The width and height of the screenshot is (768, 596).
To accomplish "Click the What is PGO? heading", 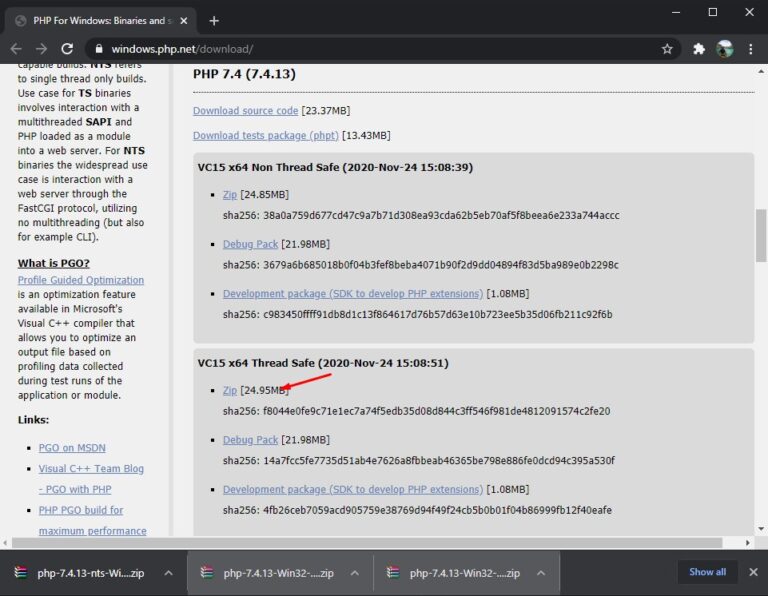I will click(53, 263).
